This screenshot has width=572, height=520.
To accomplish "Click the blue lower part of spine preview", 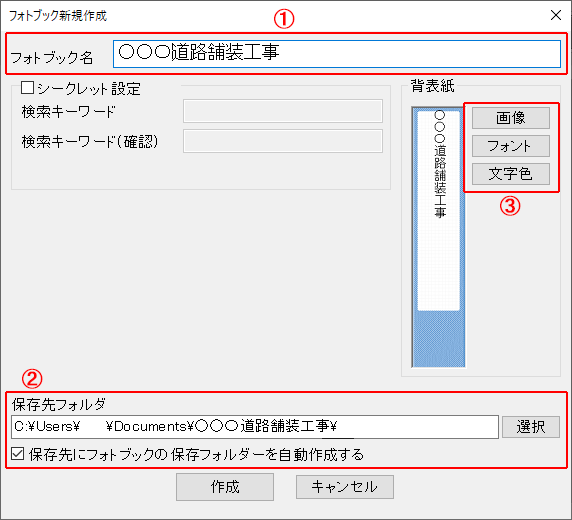I will click(x=438, y=339).
